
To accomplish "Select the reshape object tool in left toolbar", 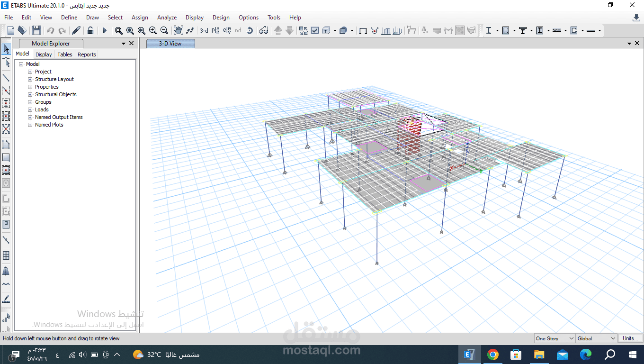I will (6, 62).
